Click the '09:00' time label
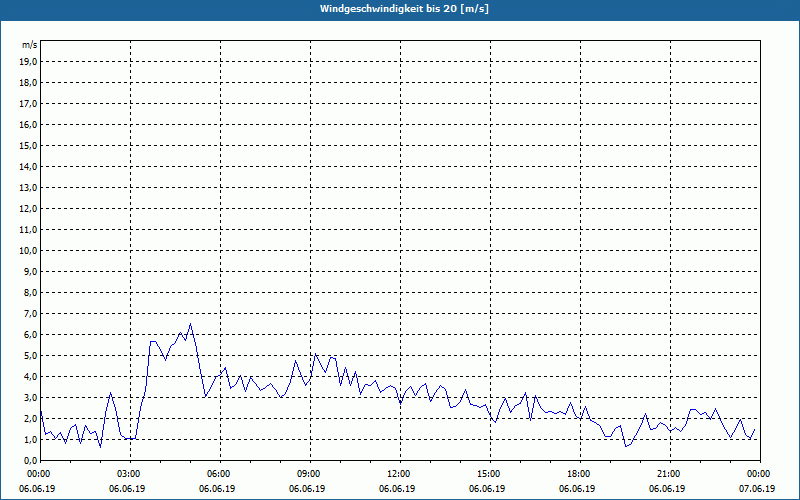Image resolution: width=800 pixels, height=500 pixels. [x=310, y=474]
